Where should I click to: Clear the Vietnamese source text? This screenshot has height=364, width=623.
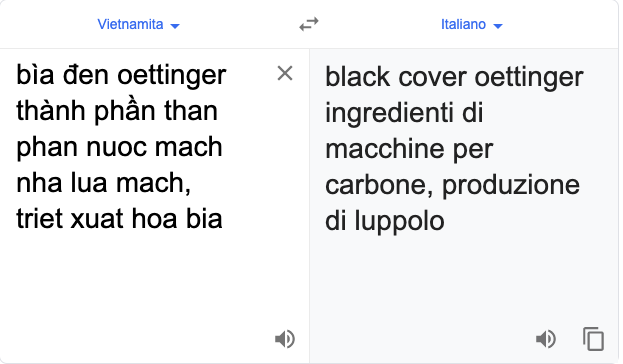click(285, 74)
